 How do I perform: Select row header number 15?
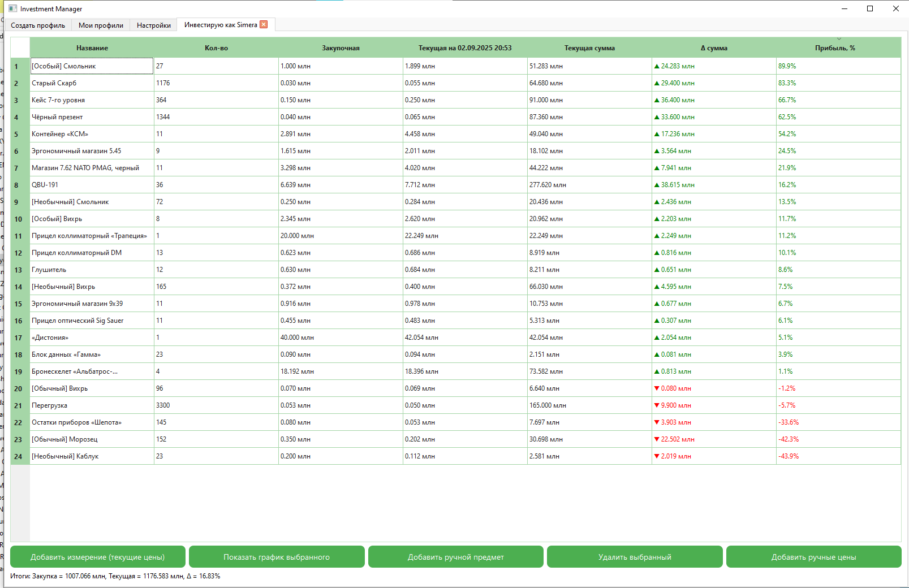[20, 304]
